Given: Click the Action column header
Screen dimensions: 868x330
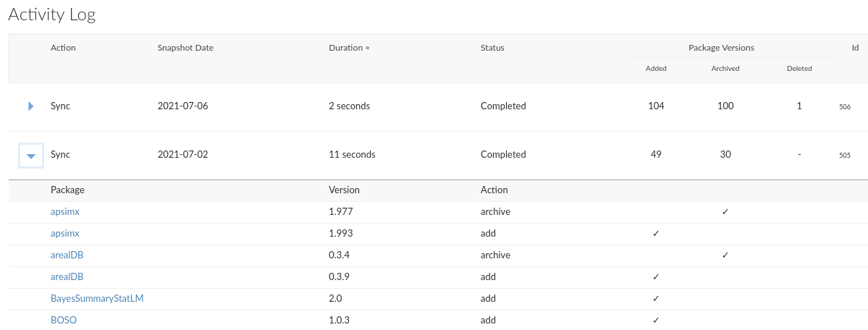Looking at the screenshot, I should click(x=63, y=48).
